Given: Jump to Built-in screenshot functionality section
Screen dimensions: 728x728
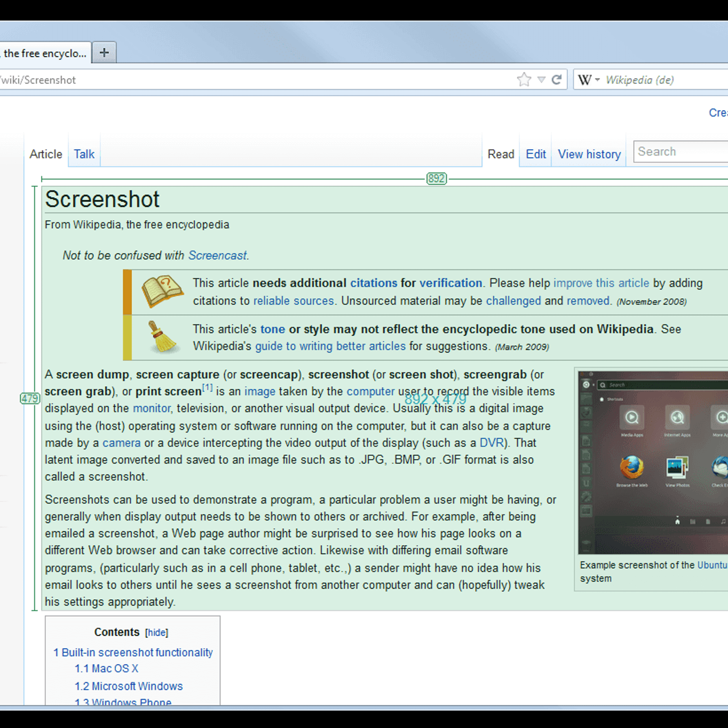Looking at the screenshot, I should 133,652.
